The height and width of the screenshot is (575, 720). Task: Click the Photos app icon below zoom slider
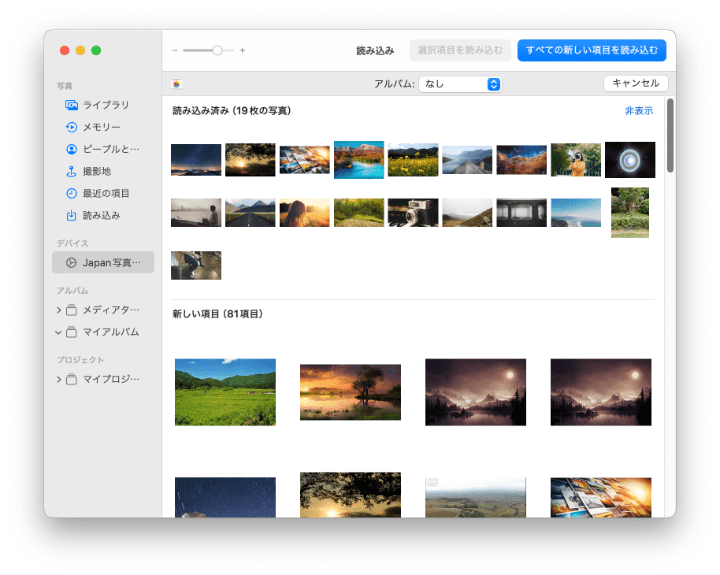pyautogui.click(x=177, y=85)
